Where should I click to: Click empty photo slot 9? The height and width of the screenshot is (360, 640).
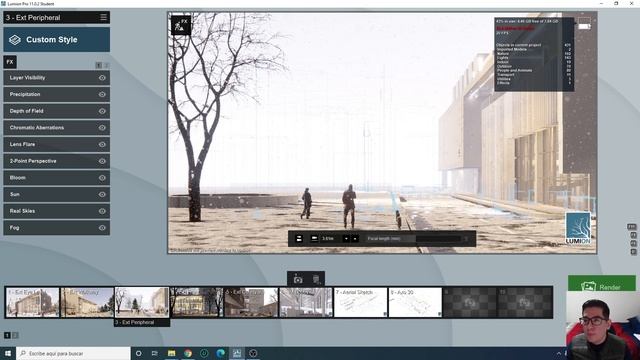coord(470,302)
